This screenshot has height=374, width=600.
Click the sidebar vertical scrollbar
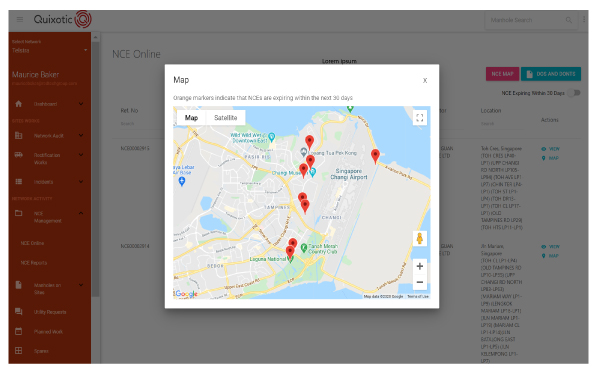pyautogui.click(x=96, y=168)
